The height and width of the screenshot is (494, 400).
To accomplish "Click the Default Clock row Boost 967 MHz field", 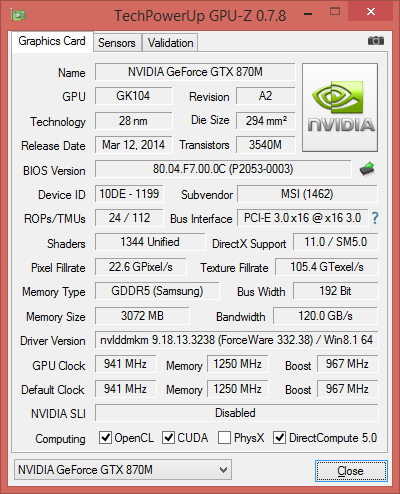I will point(348,389).
